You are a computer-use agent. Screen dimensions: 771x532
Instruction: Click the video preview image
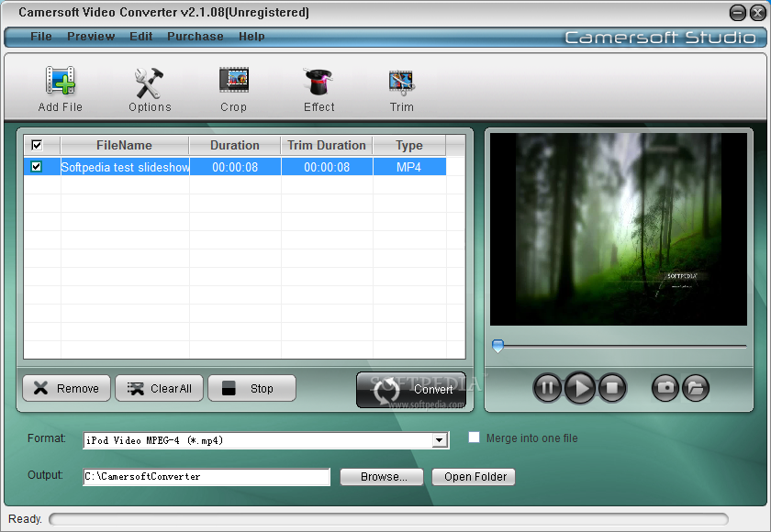click(x=619, y=229)
